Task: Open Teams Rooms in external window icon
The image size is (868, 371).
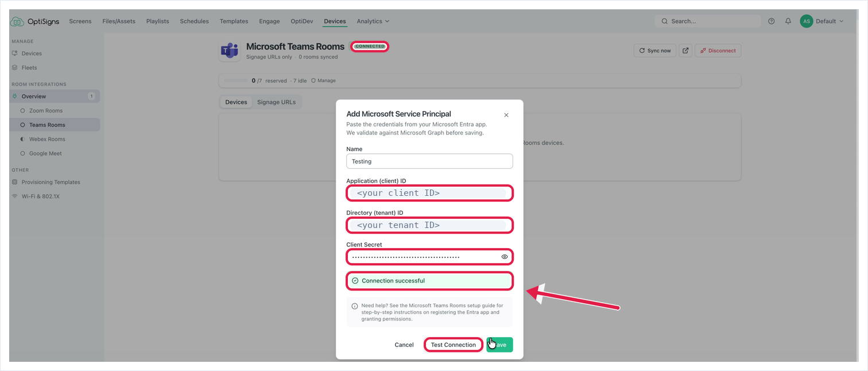Action: (x=685, y=51)
